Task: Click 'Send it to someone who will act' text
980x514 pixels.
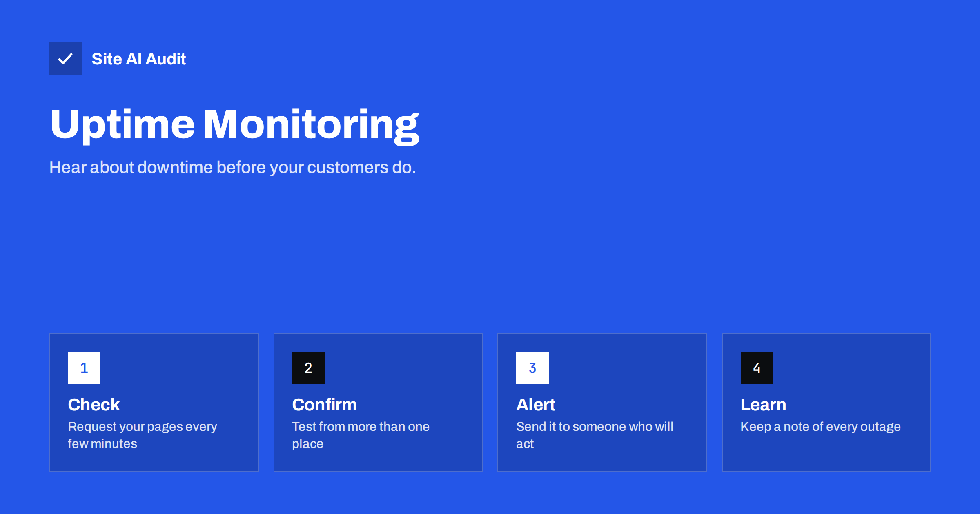Action: pos(595,435)
